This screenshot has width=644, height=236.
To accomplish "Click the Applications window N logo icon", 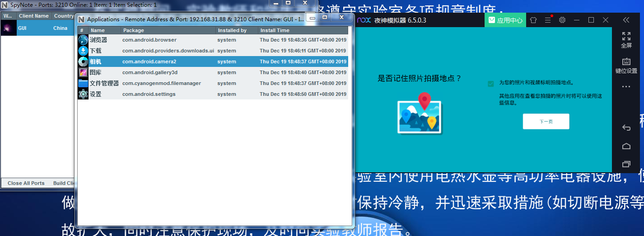I will point(81,19).
